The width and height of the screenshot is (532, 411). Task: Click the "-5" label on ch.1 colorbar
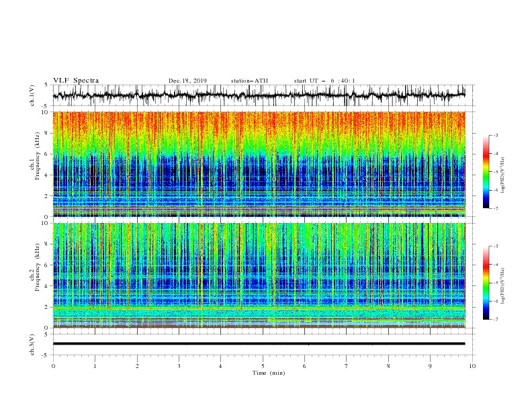pyautogui.click(x=495, y=172)
